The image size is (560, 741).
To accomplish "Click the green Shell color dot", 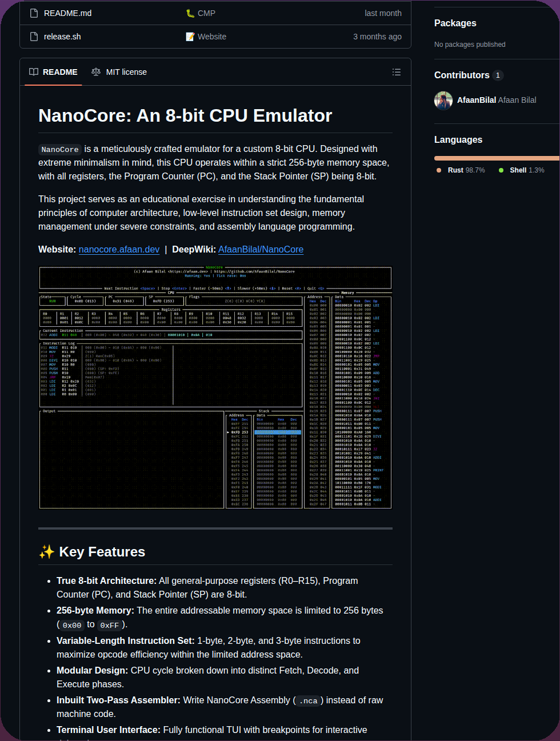I will tap(501, 170).
